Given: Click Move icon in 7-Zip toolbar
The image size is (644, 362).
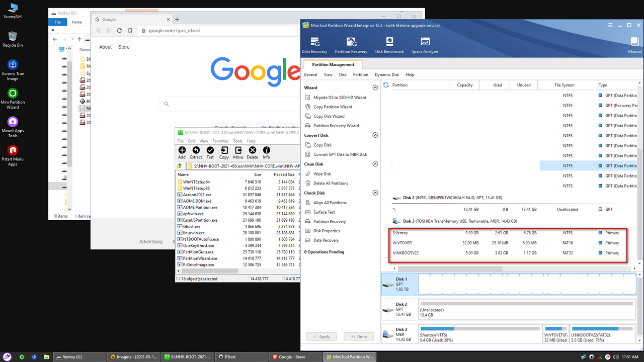Looking at the screenshot, I should [x=238, y=153].
